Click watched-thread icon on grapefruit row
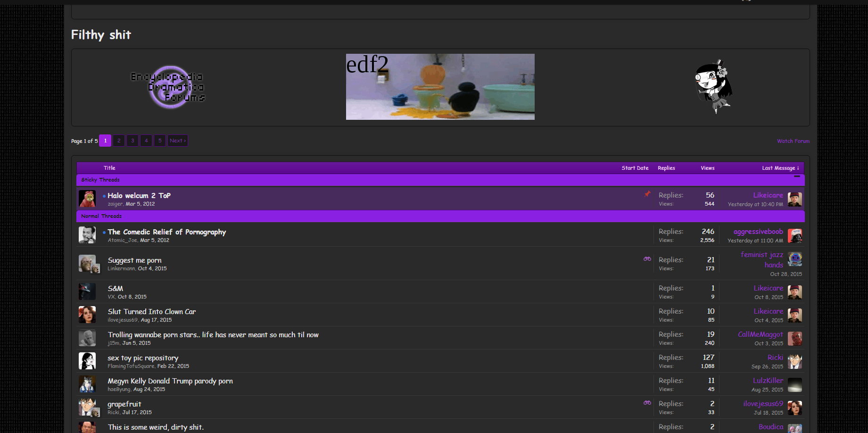The height and width of the screenshot is (433, 868). coord(647,403)
